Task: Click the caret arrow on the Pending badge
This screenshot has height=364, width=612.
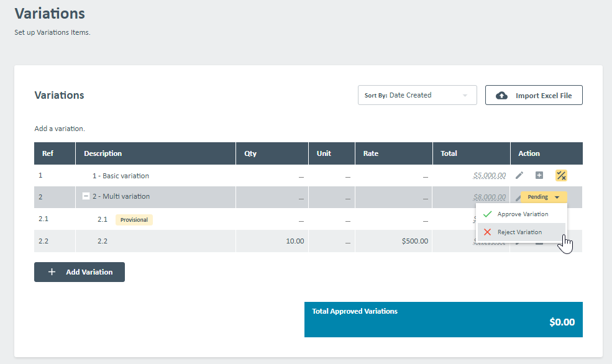Action: tap(557, 196)
